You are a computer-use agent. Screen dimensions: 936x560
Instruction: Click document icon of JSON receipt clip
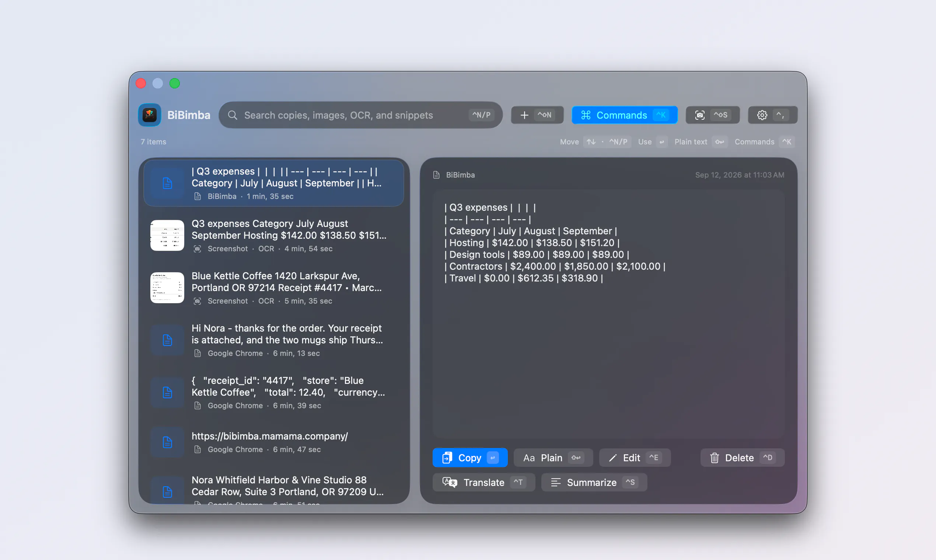[167, 392]
